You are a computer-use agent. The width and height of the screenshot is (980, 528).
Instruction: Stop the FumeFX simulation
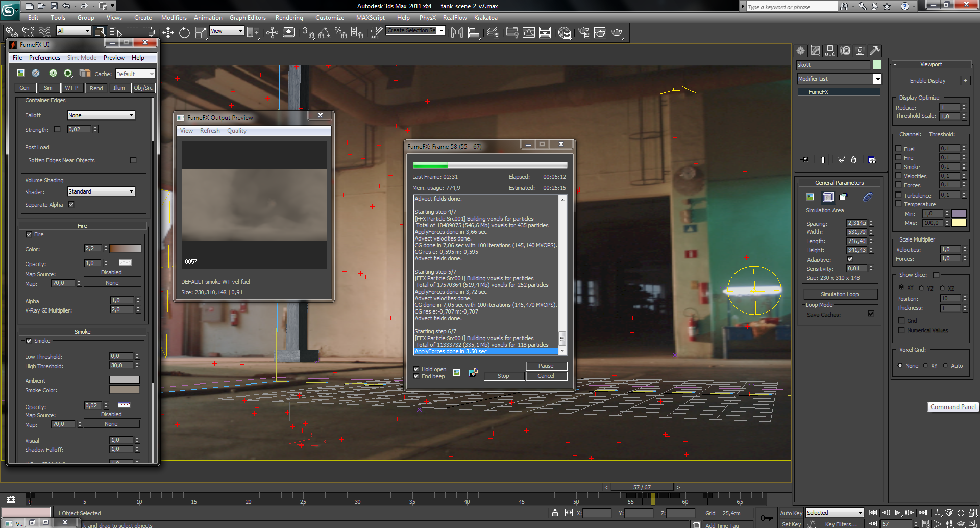(503, 376)
